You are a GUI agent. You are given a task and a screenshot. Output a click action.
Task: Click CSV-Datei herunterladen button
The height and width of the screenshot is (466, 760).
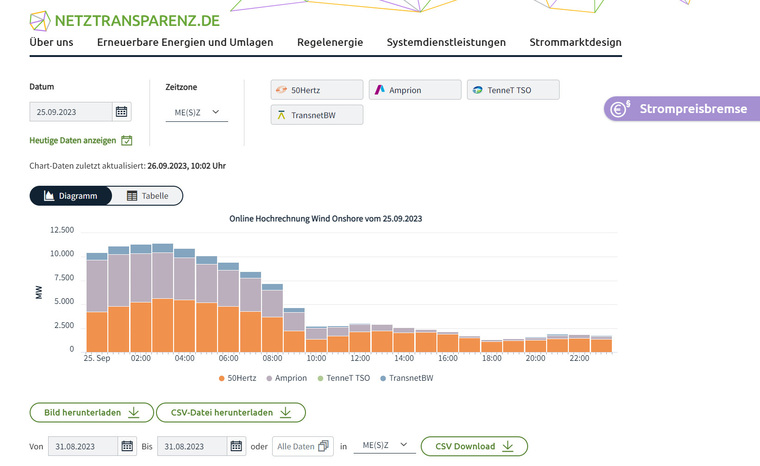point(231,412)
